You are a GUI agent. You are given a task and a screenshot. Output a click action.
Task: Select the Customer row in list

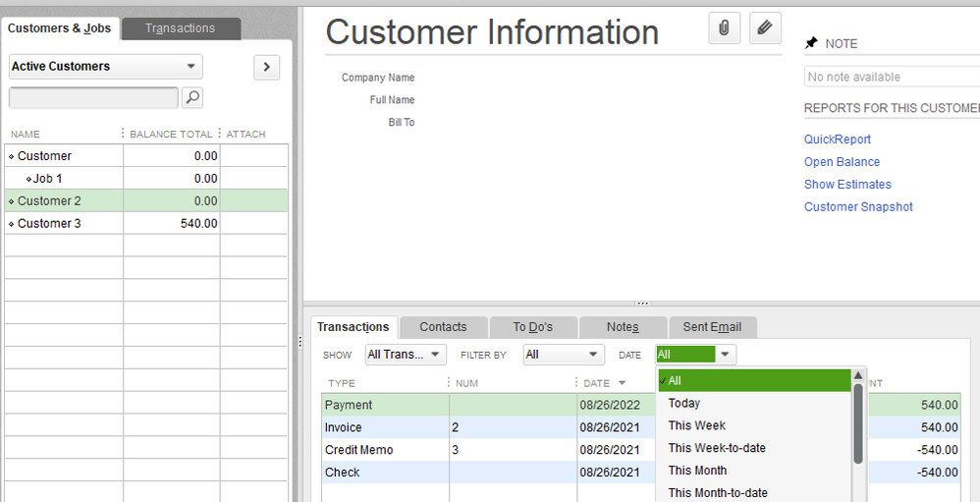(146, 156)
